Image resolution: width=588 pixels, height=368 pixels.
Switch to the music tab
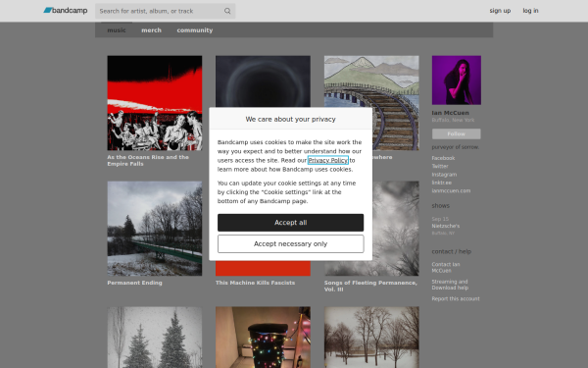pyautogui.click(x=117, y=30)
